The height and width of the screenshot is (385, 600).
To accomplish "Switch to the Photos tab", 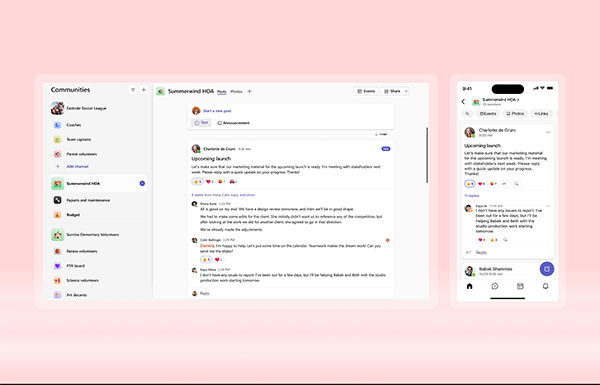I will pyautogui.click(x=236, y=92).
